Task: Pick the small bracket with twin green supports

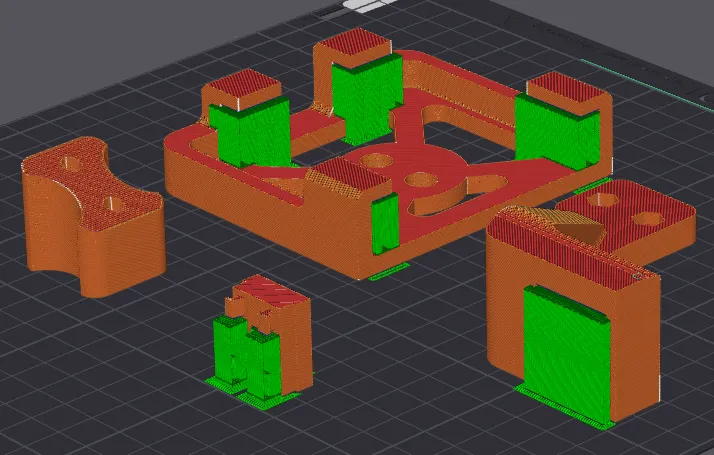Action: [x=260, y=342]
